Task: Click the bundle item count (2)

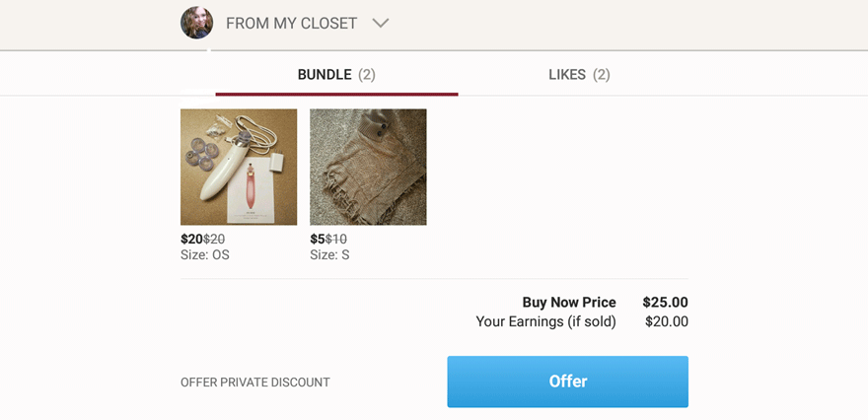Action: point(367,74)
